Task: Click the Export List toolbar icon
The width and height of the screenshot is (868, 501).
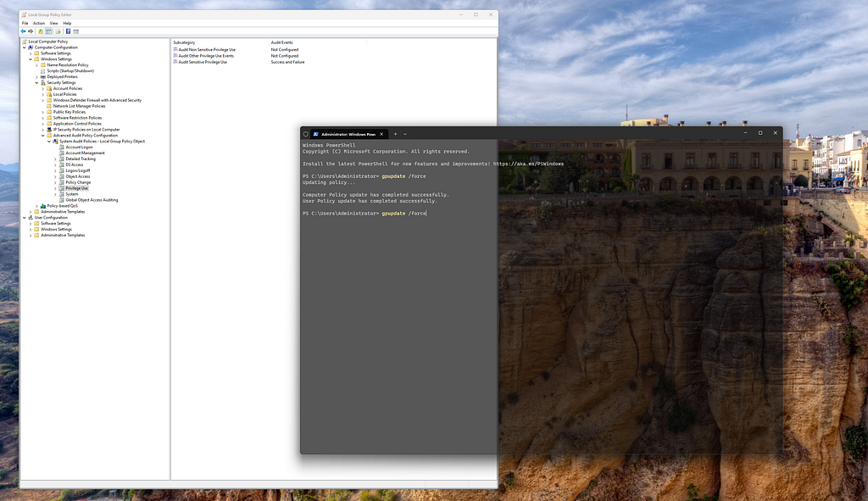Action: (58, 31)
